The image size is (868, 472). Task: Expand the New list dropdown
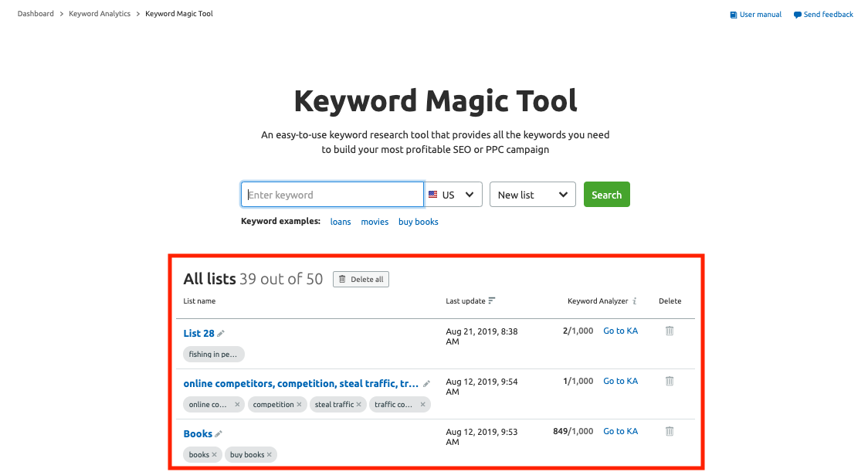pyautogui.click(x=532, y=194)
